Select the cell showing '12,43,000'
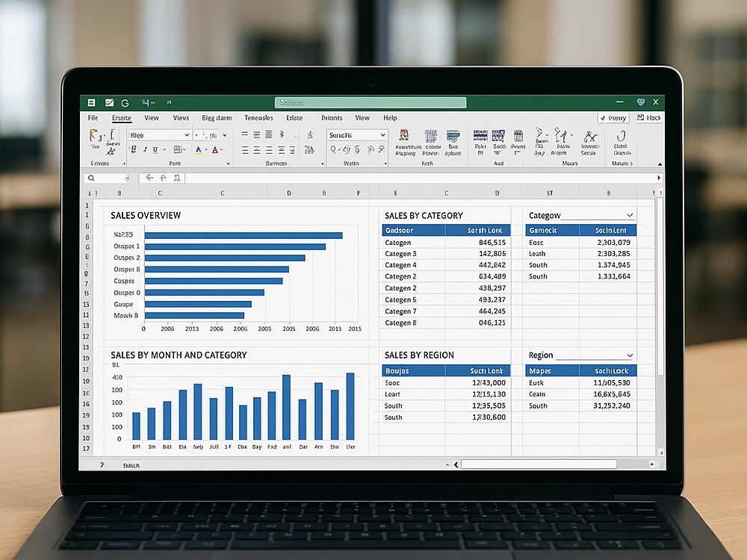Viewport: 747px width, 560px height. pyautogui.click(x=478, y=383)
